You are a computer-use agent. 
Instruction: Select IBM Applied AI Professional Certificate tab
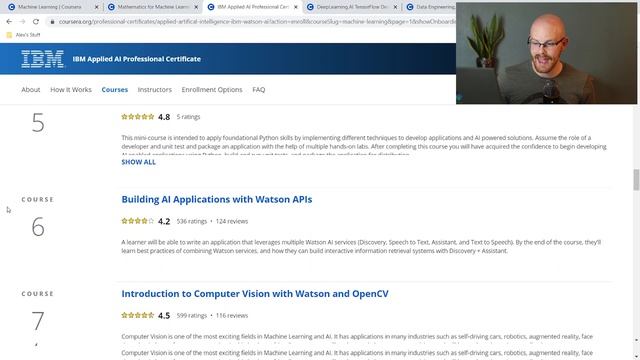pos(252,7)
